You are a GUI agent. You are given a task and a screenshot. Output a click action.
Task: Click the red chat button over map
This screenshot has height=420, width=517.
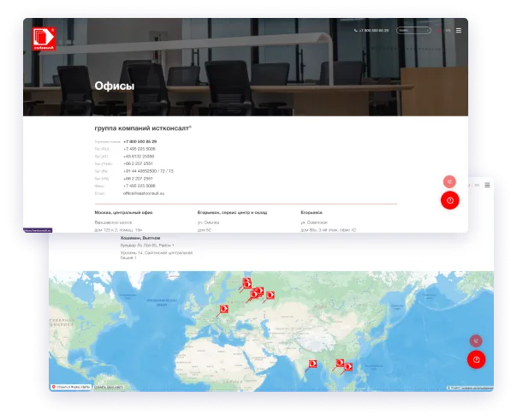tap(476, 359)
